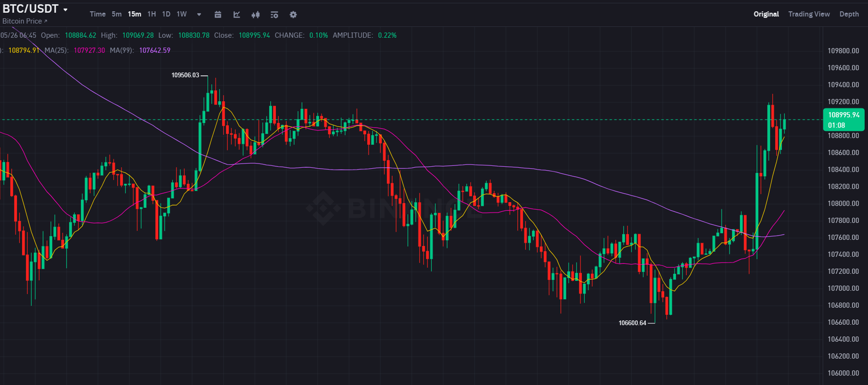Open the technical indicators chart icon
868x385 pixels.
click(x=237, y=15)
